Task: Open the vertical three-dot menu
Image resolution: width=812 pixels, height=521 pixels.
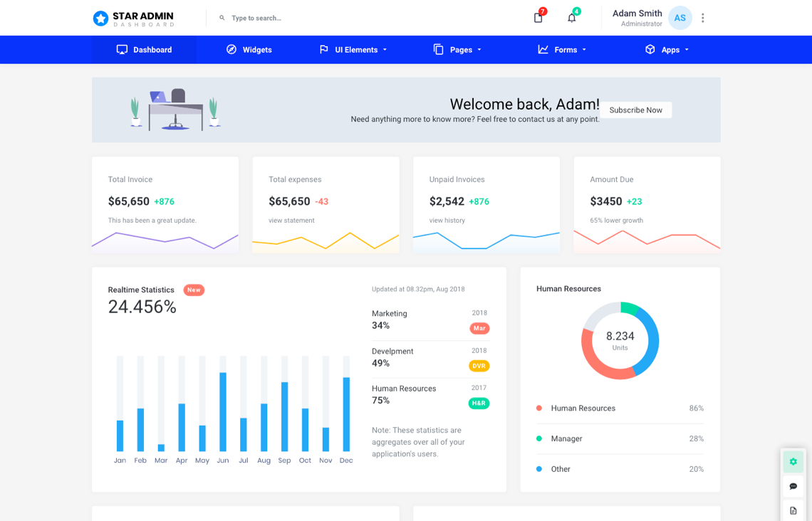Action: point(702,18)
